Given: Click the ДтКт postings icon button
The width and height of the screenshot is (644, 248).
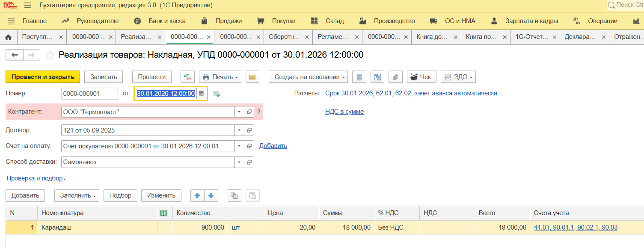Looking at the screenshot, I should pos(187,77).
